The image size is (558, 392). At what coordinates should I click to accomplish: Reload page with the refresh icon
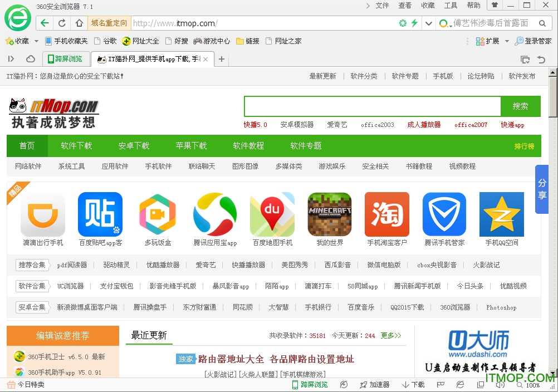[x=62, y=23]
